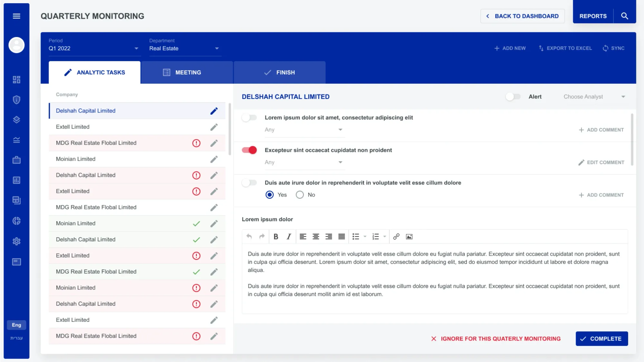Click the Reports menu button
Viewport: 644px width, 362px height.
click(593, 16)
